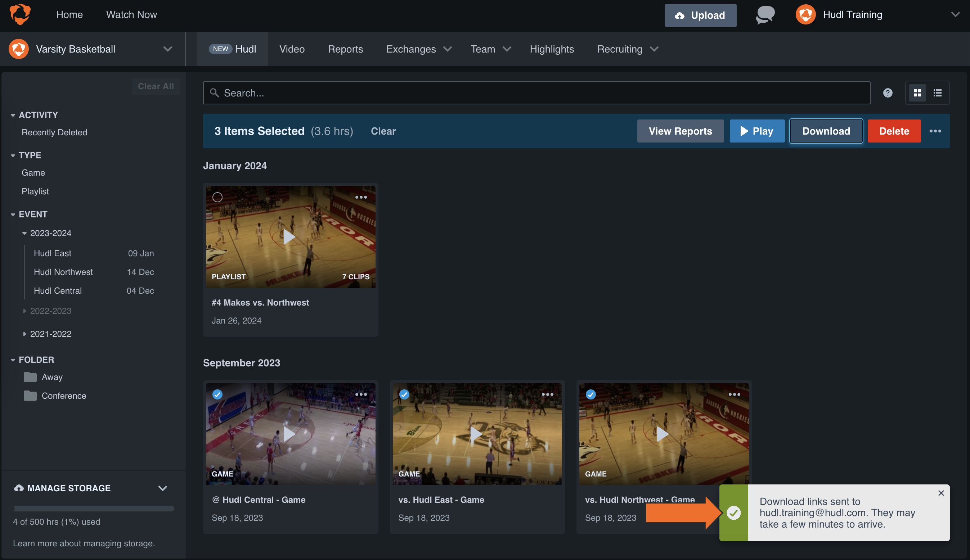Collapse the Event filter section
The width and height of the screenshot is (970, 560).
click(13, 214)
